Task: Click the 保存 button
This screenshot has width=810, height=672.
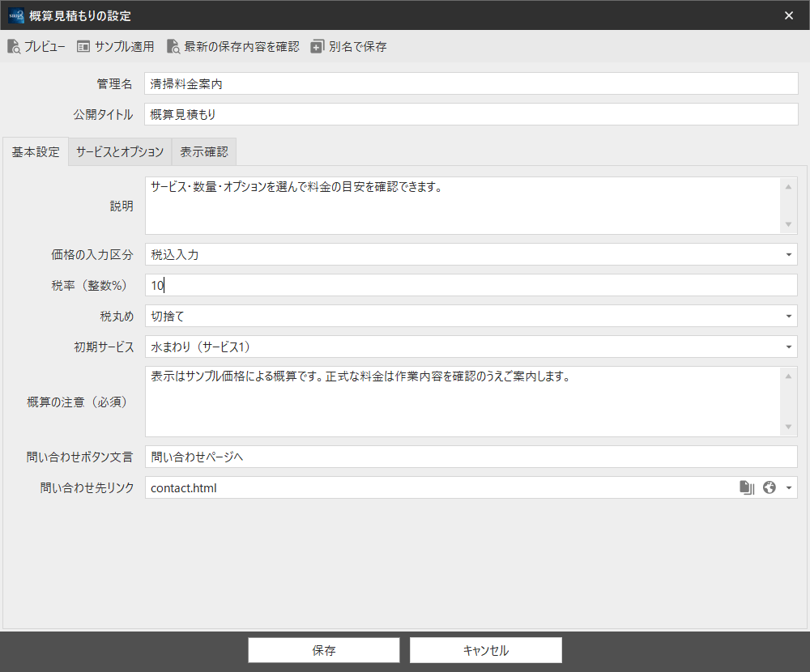Action: coord(324,650)
